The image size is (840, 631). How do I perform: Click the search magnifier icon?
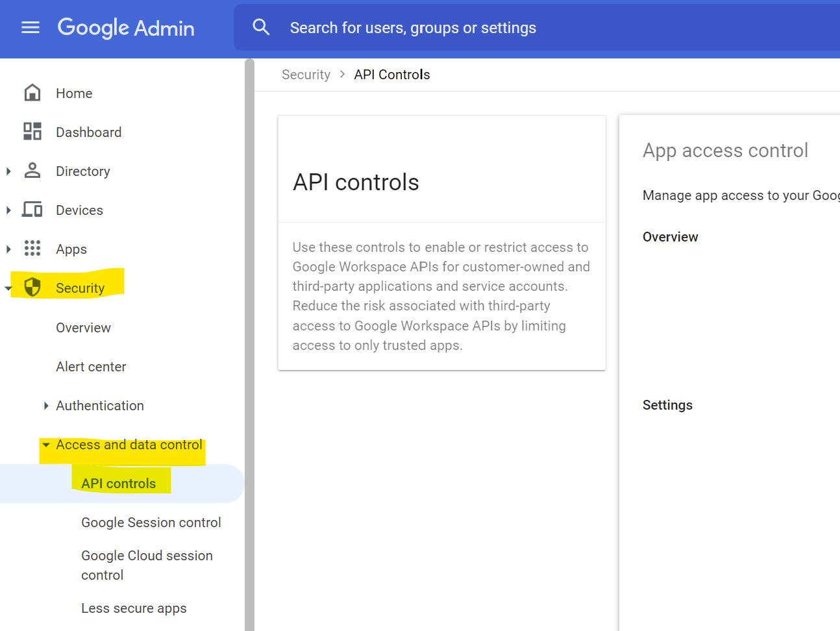261,27
